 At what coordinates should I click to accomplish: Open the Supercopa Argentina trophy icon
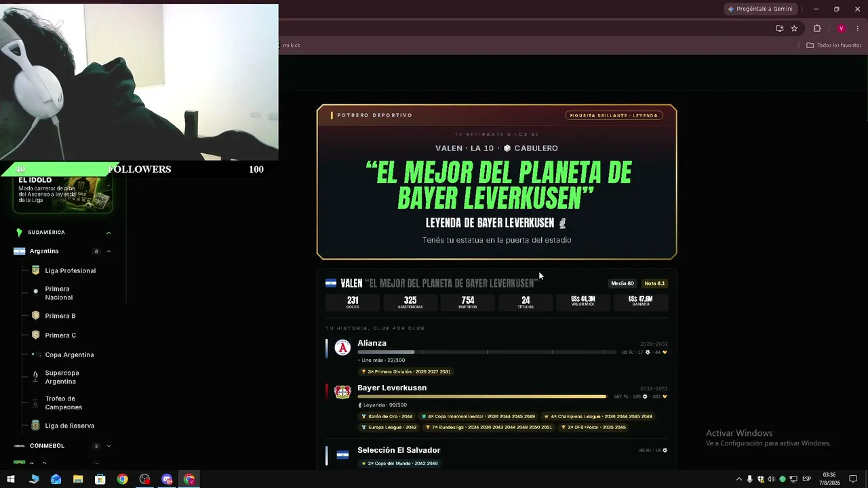point(36,377)
